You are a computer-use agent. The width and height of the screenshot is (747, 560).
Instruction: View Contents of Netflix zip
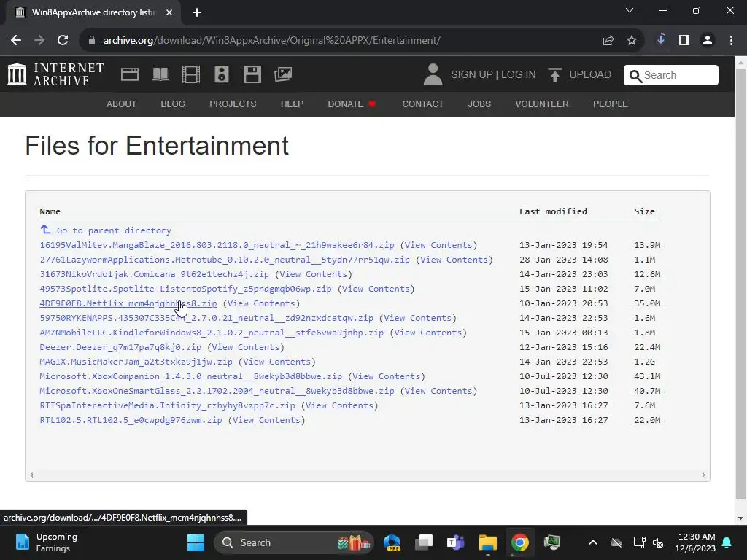(x=261, y=303)
